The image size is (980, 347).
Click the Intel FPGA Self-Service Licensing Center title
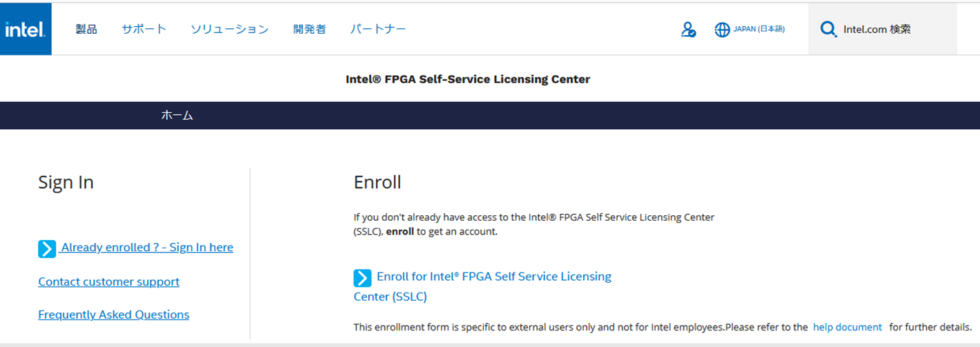point(467,79)
